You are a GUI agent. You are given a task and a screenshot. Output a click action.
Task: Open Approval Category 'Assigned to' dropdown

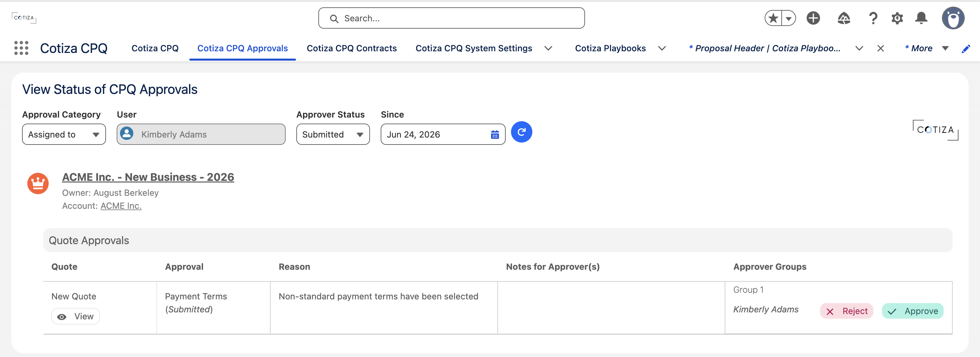click(x=64, y=134)
